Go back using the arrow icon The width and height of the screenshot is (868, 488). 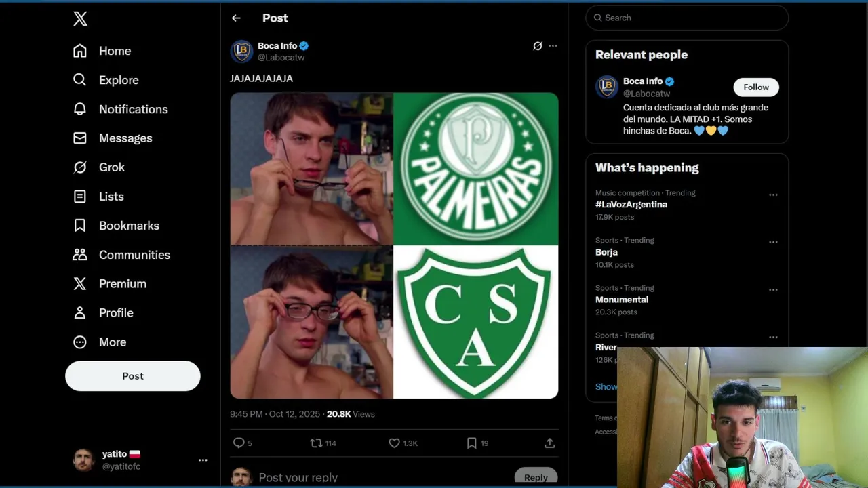[236, 18]
